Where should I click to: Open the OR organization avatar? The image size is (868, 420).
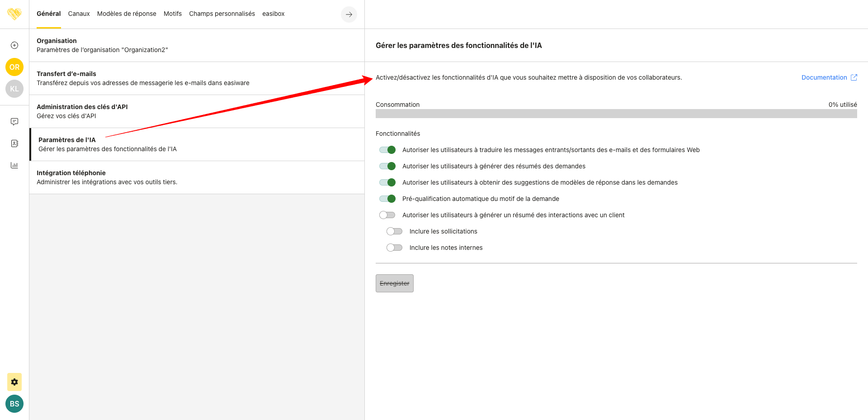click(14, 67)
